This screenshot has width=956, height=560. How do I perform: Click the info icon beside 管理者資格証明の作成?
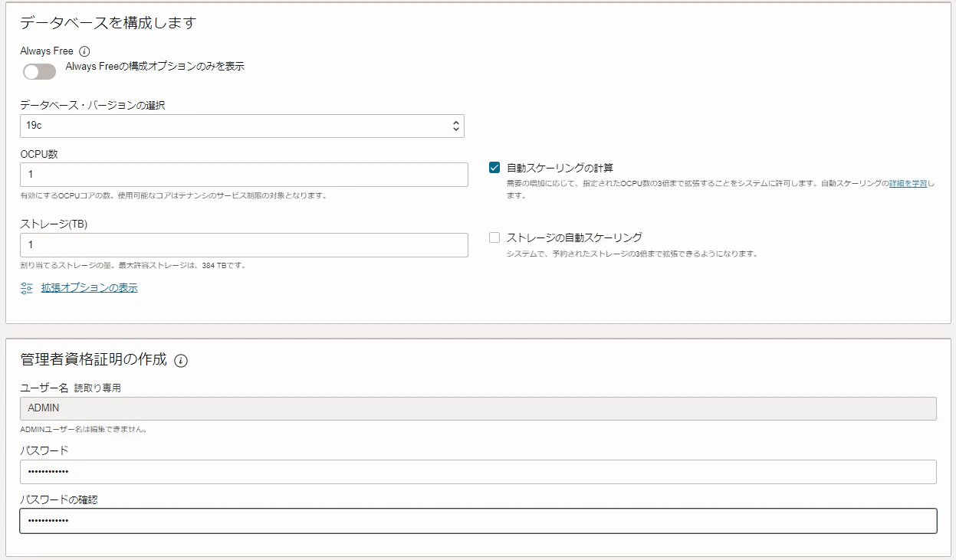(x=181, y=360)
